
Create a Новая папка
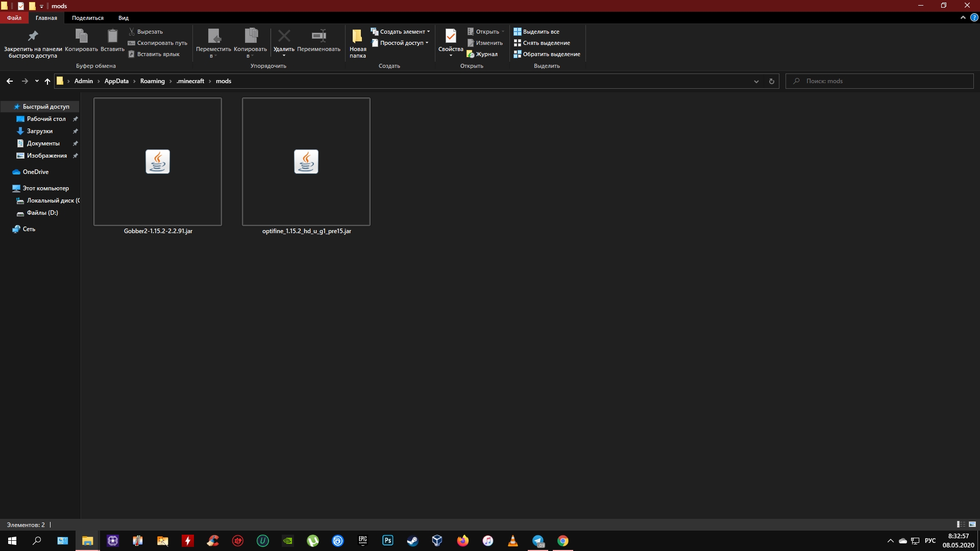tap(358, 43)
